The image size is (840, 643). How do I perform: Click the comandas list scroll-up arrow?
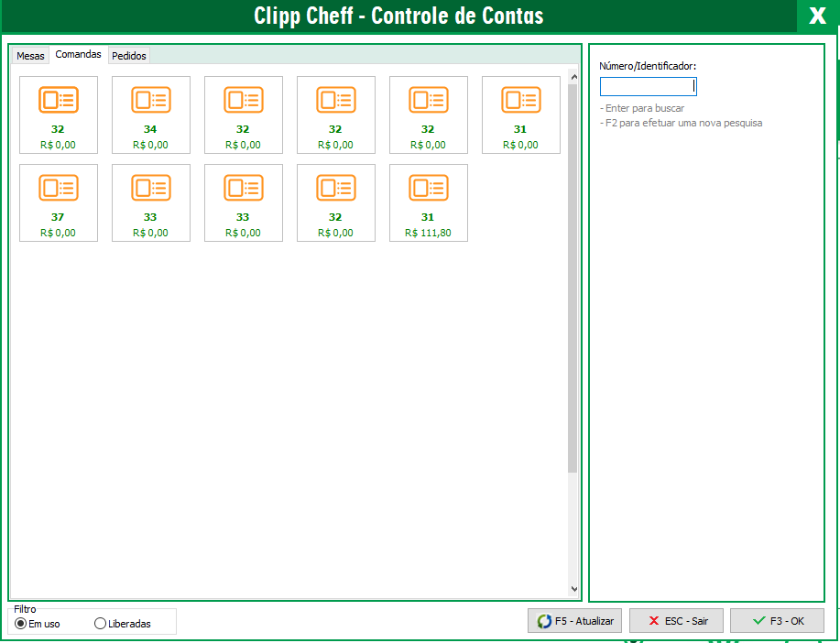point(573,74)
